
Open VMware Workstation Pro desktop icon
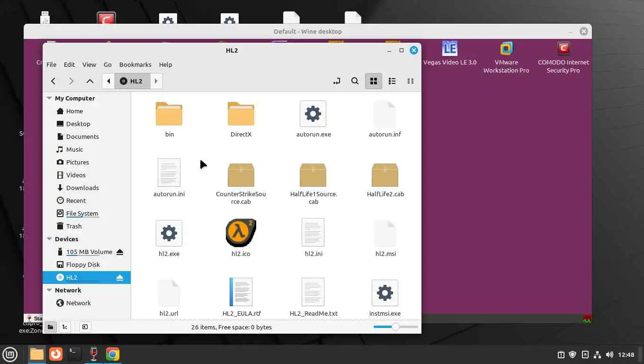506,57
